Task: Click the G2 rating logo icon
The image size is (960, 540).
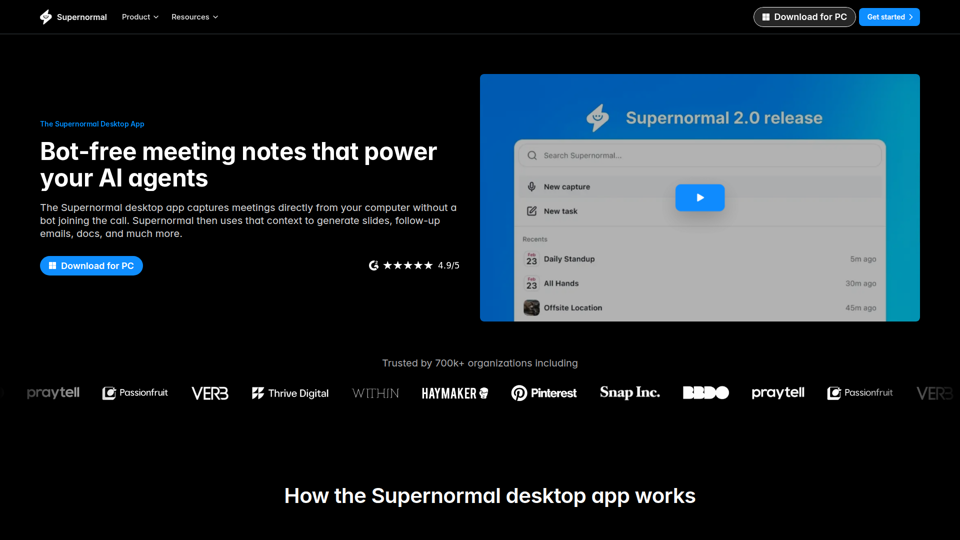Action: pyautogui.click(x=373, y=265)
